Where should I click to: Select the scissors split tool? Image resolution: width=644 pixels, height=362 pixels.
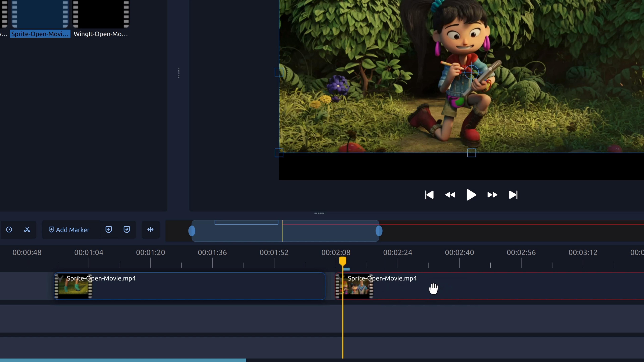tap(27, 230)
